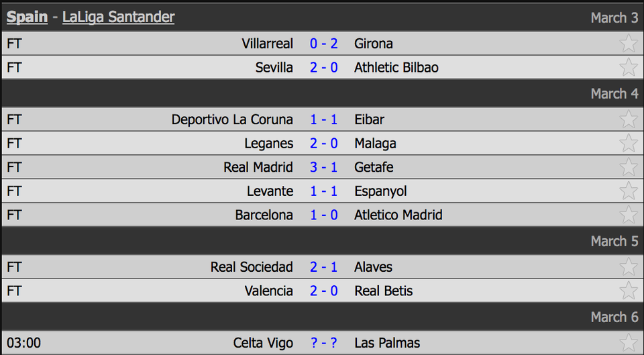Mark Leganes vs Malaga as favorite

tap(629, 144)
